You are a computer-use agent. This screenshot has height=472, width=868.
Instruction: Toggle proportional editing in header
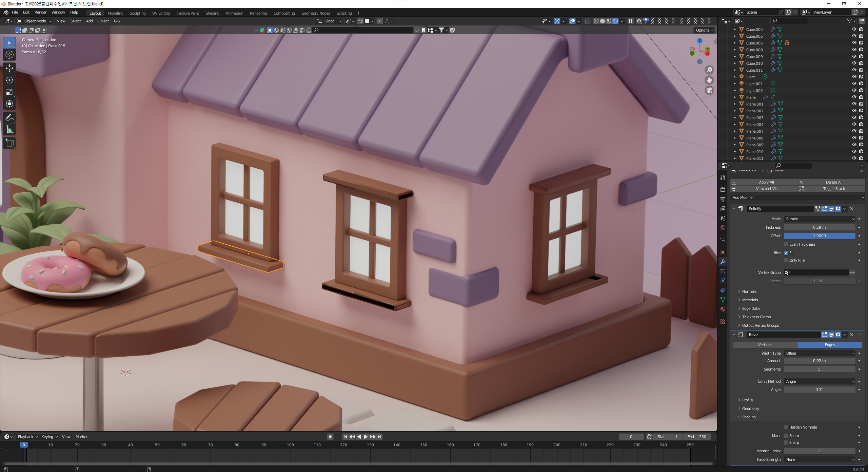point(380,21)
